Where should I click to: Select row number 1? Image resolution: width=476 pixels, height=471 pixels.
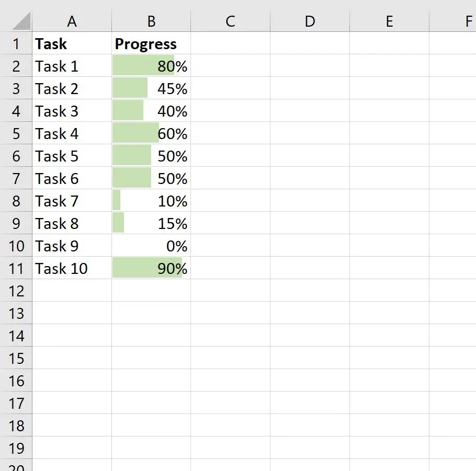point(16,44)
